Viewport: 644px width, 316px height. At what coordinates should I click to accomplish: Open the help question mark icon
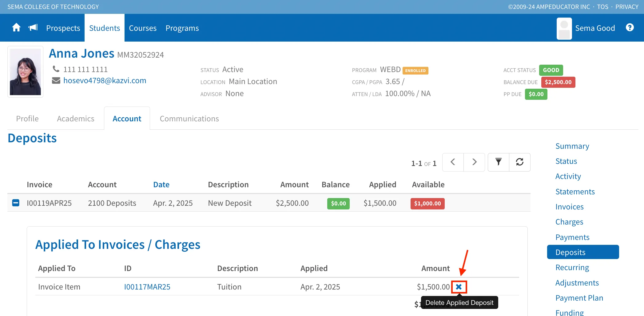click(630, 28)
